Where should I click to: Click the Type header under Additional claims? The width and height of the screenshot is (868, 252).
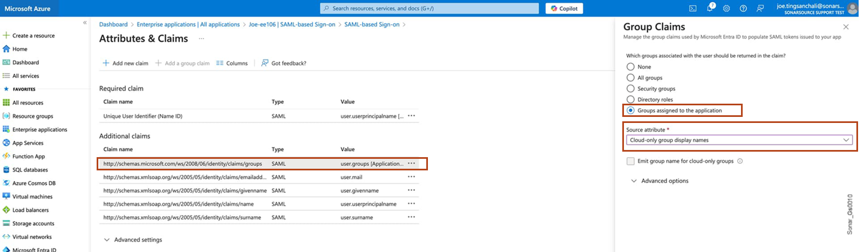click(x=278, y=149)
